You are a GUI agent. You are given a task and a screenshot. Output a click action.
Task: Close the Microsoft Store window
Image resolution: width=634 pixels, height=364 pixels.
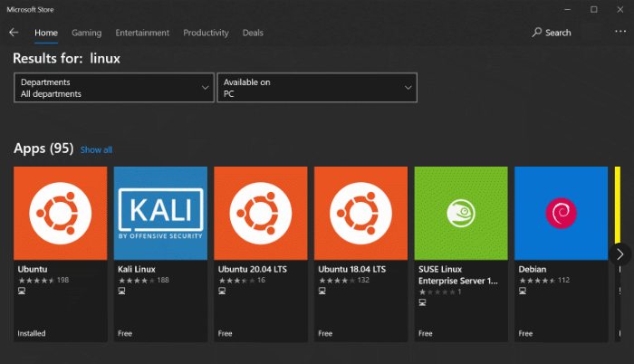(x=620, y=9)
